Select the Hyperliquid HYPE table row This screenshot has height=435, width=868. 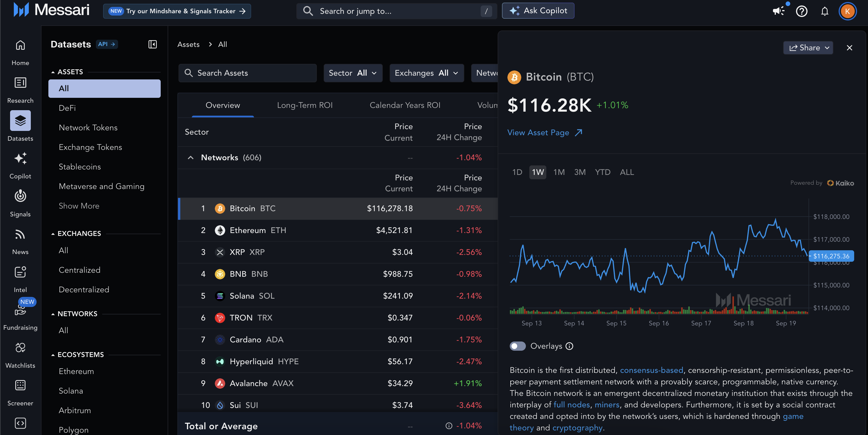tap(338, 362)
